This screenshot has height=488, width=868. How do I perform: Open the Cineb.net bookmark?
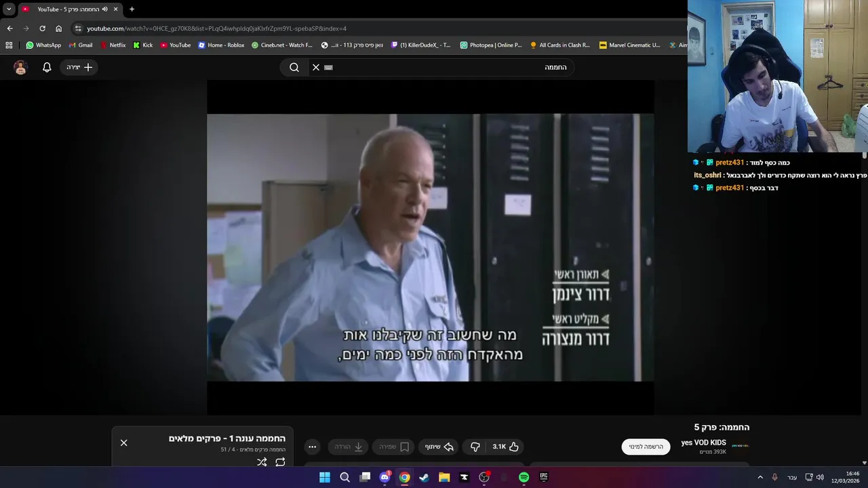[282, 45]
